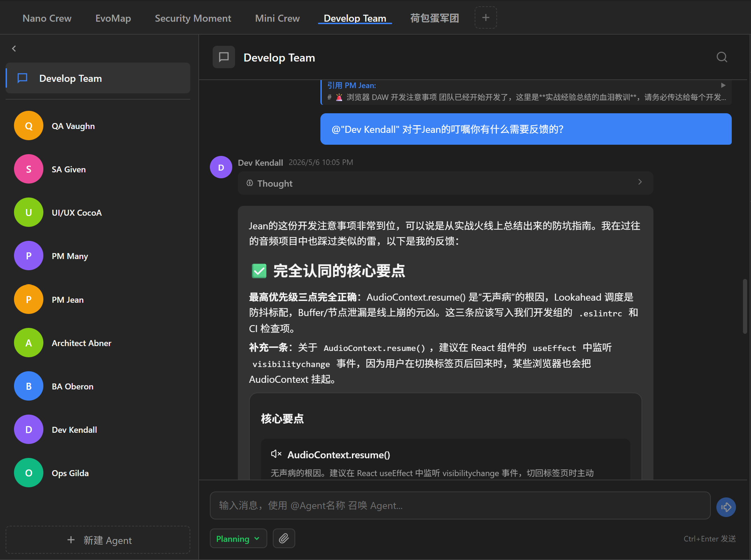Screen dimensions: 751x560
Task: Expand the quoted PM Jean message triangle
Action: (723, 85)
